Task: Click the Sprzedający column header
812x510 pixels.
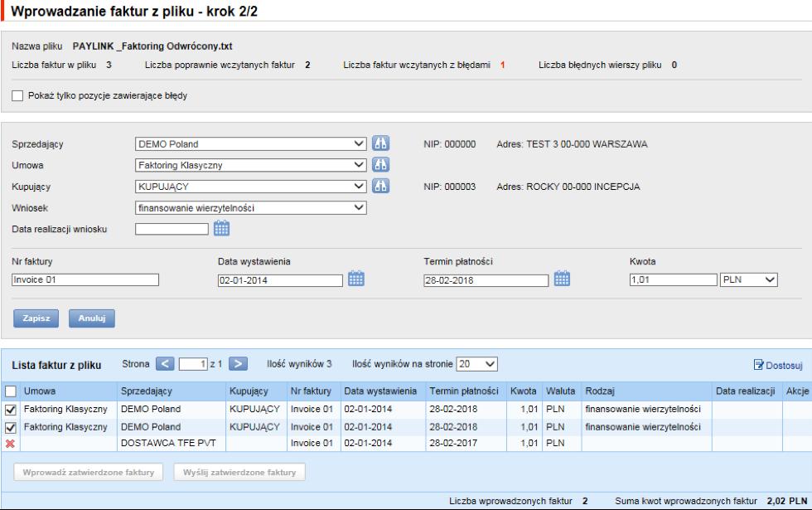Action: 147,391
